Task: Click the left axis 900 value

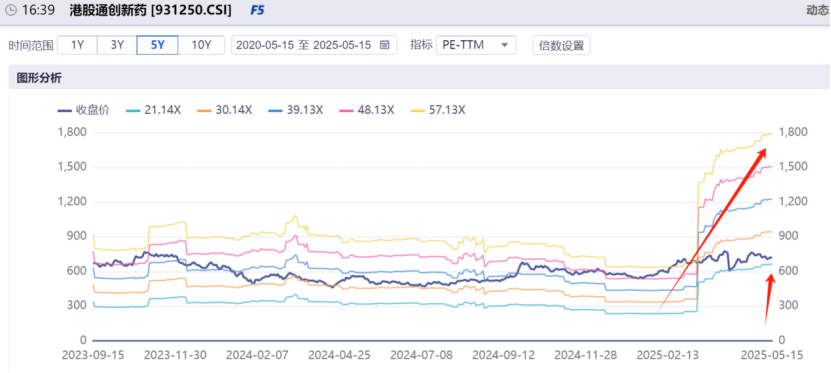Action: point(78,236)
